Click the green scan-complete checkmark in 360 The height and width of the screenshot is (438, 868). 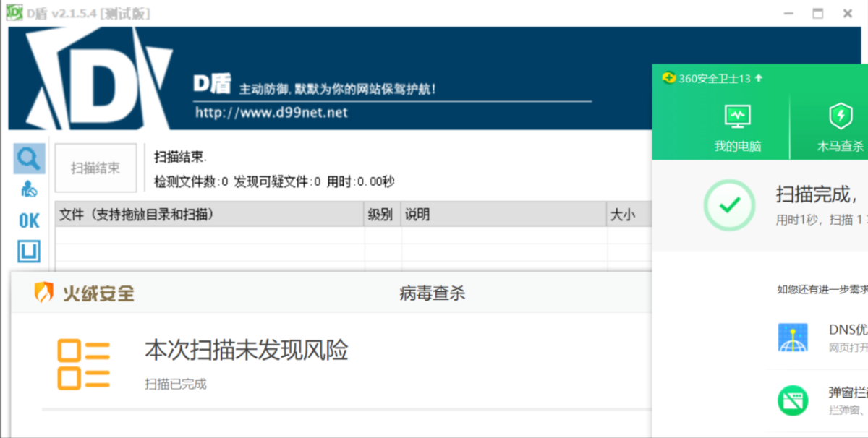coord(730,205)
